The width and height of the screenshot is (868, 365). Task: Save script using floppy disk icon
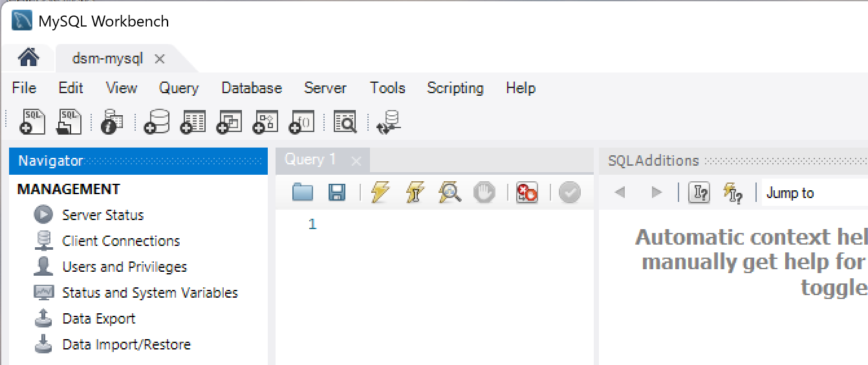coord(337,192)
